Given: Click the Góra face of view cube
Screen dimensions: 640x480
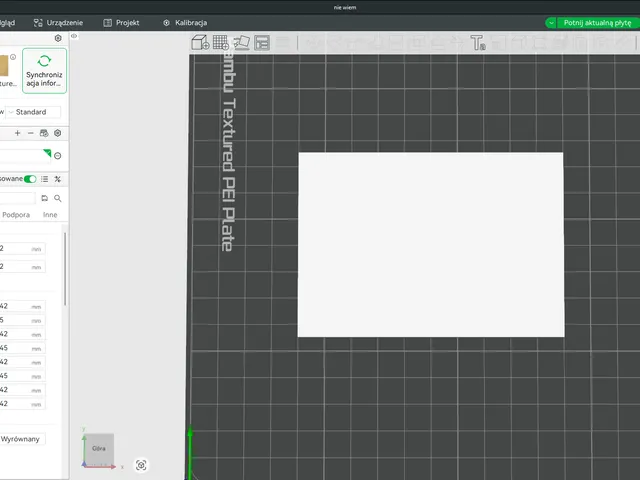Looking at the screenshot, I should pyautogui.click(x=99, y=449).
